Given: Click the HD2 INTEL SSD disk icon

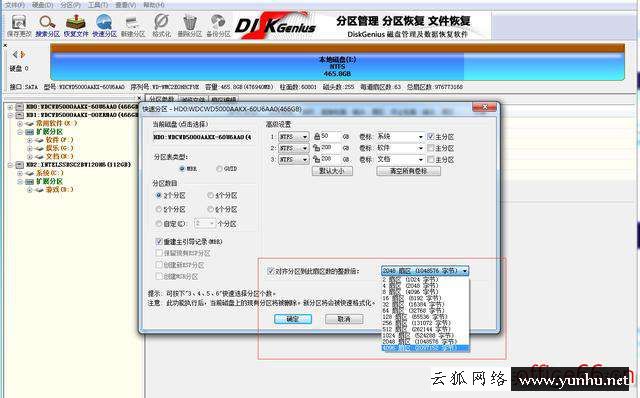Looking at the screenshot, I should (x=20, y=165).
